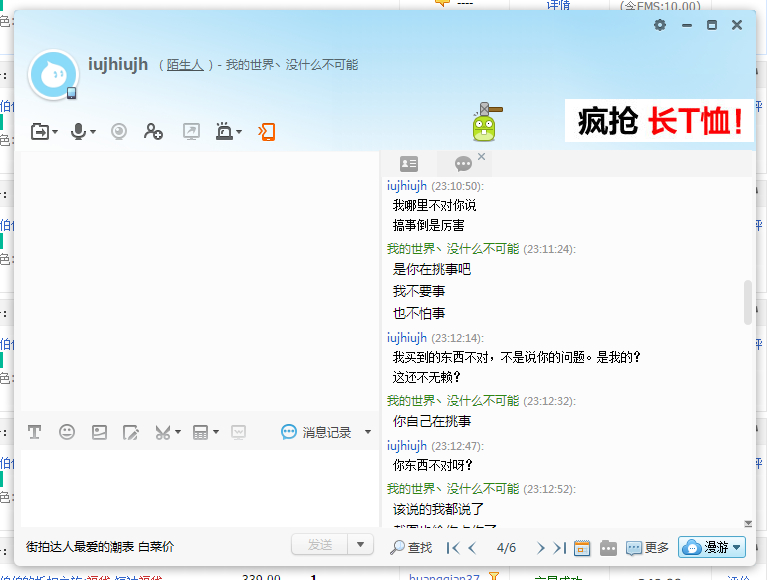Toggle the 消息记录 message history panel
770x580 pixels.
[316, 432]
